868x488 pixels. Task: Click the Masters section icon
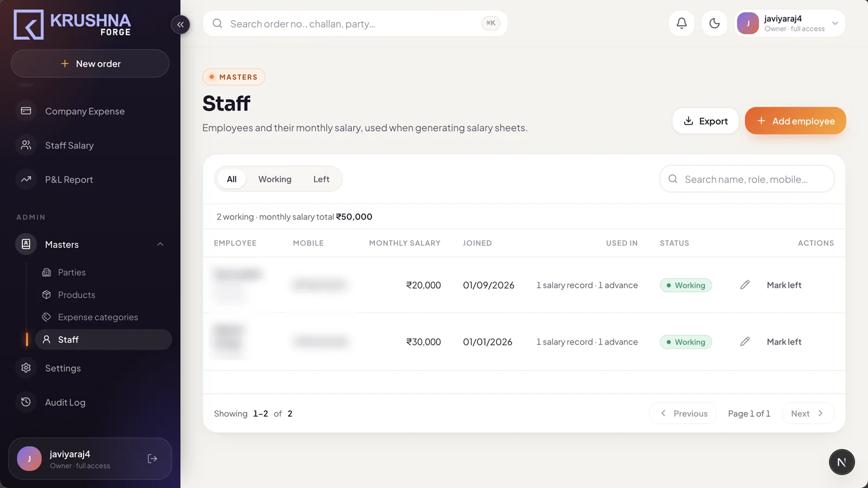[26, 244]
